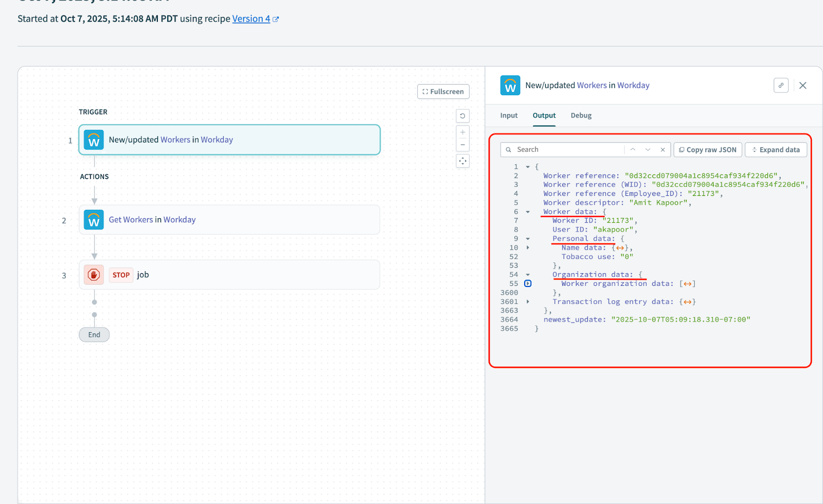Click the Worker ID value "21173" on line 7
The height and width of the screenshot is (504, 823).
618,221
